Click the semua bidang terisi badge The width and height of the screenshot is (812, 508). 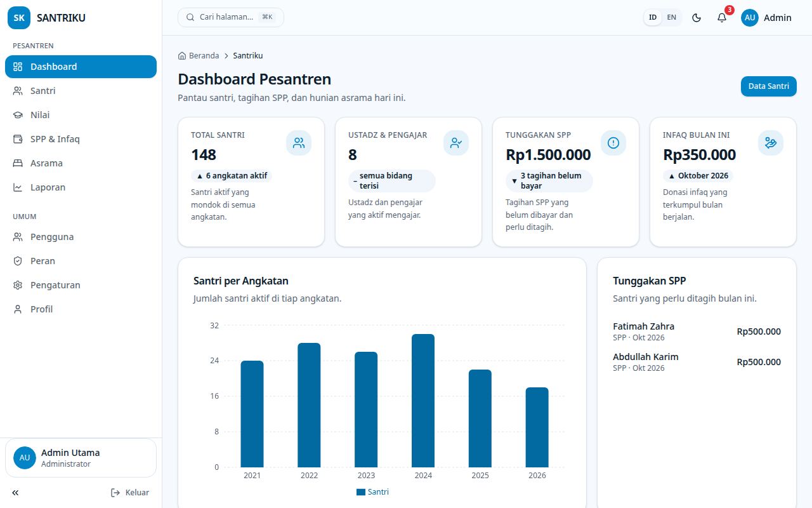(x=392, y=181)
